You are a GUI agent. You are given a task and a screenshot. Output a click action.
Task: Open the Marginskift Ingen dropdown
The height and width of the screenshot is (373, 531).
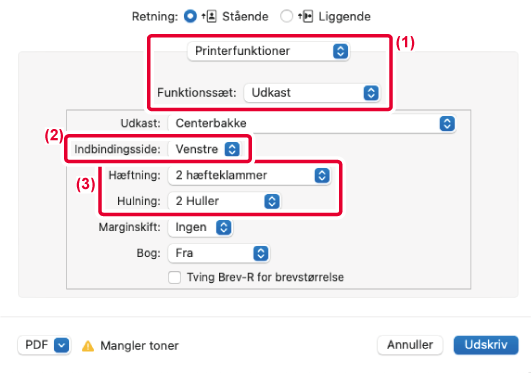200,227
